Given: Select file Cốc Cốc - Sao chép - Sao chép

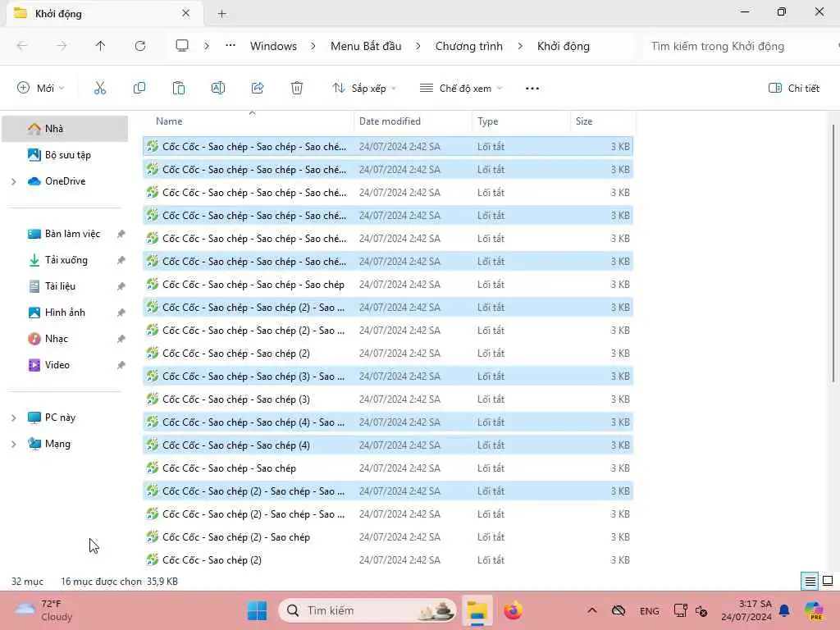Looking at the screenshot, I should pyautogui.click(x=388, y=468).
